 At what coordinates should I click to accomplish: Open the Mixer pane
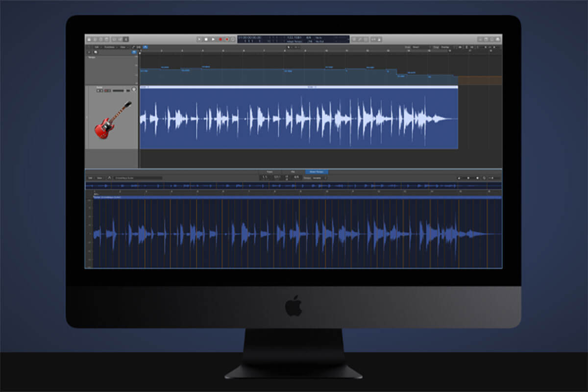(x=120, y=39)
